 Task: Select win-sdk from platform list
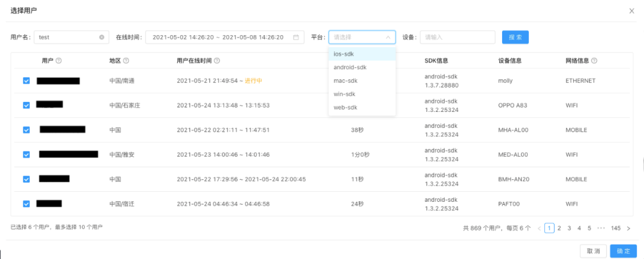(x=363, y=94)
